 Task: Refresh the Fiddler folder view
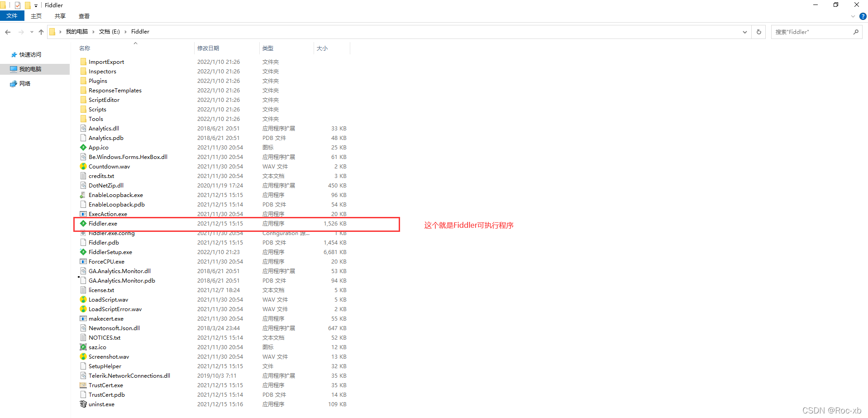[759, 32]
